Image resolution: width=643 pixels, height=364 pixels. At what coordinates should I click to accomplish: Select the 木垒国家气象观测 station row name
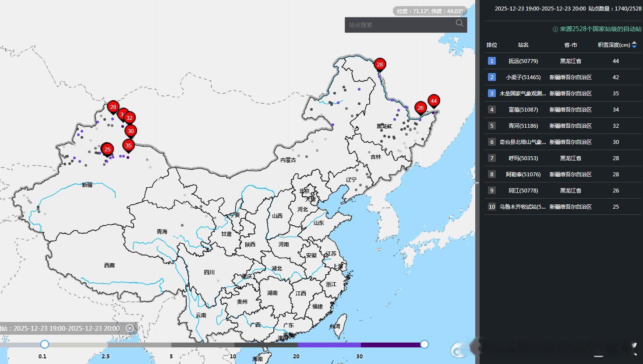(523, 94)
